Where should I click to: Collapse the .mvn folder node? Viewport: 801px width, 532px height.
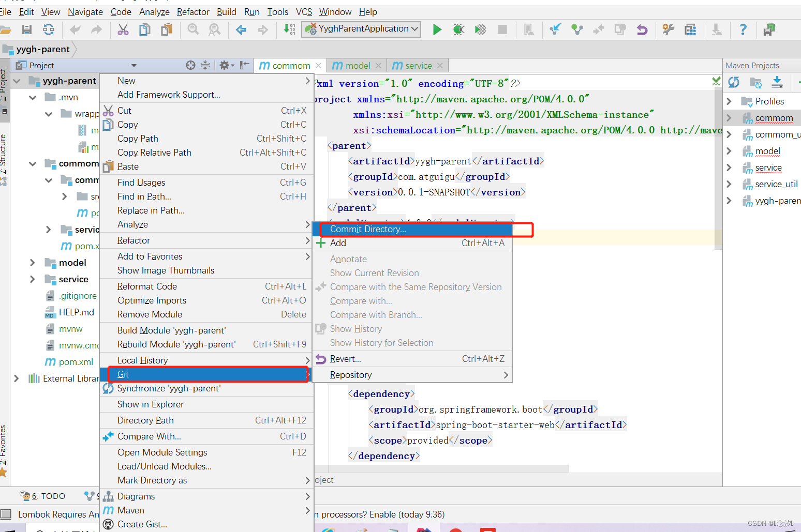click(33, 97)
